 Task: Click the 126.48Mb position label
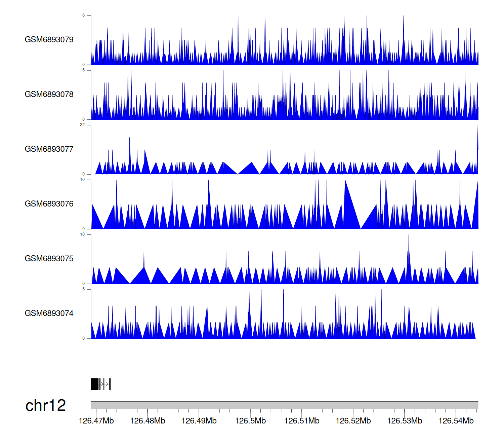pos(148,421)
